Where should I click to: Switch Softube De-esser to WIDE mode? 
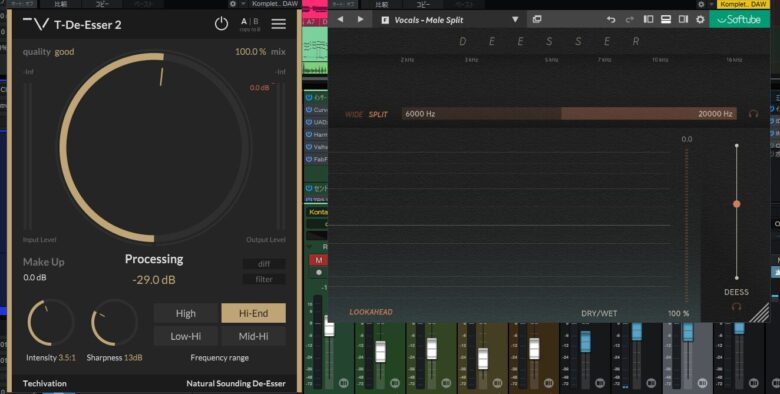pos(354,114)
